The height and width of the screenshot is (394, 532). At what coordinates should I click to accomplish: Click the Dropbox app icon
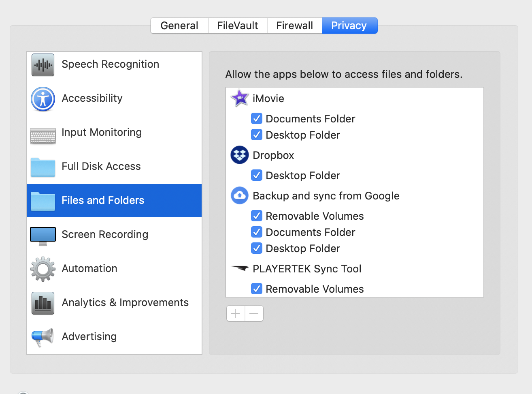[x=239, y=155]
